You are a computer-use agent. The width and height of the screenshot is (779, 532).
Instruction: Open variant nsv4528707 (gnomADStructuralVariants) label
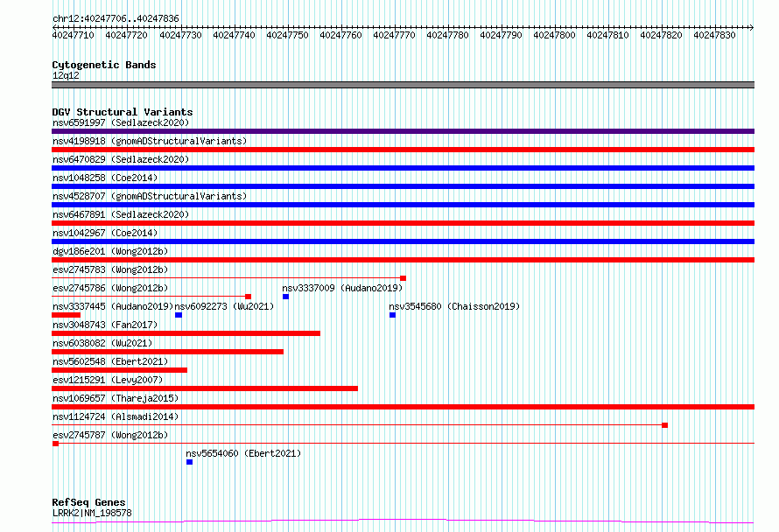(x=150, y=196)
